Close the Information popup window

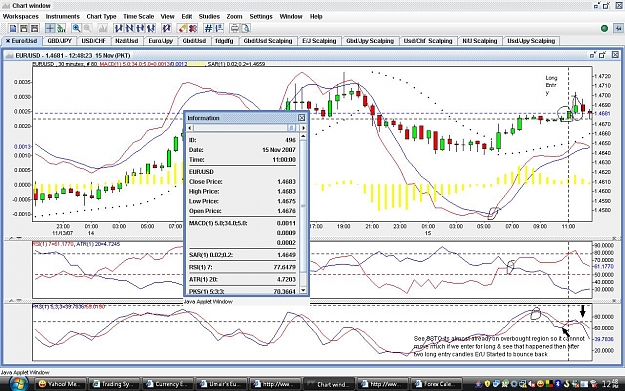(x=302, y=118)
